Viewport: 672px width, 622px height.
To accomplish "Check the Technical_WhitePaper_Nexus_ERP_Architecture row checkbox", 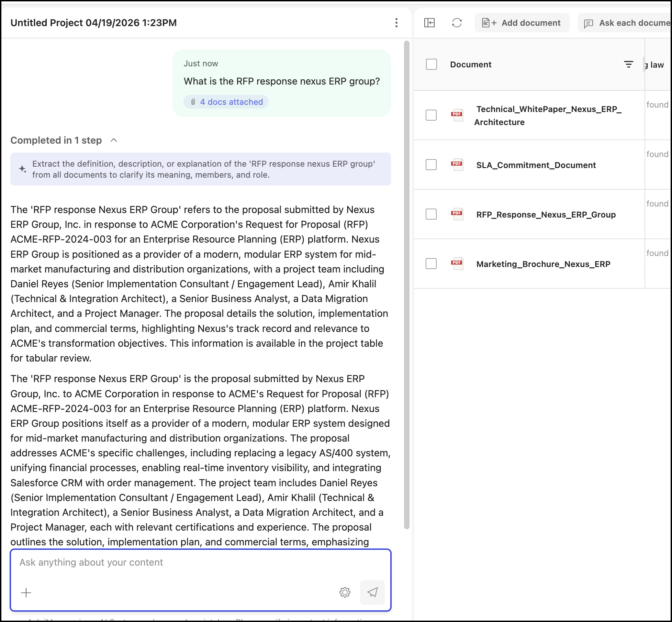I will pos(431,115).
